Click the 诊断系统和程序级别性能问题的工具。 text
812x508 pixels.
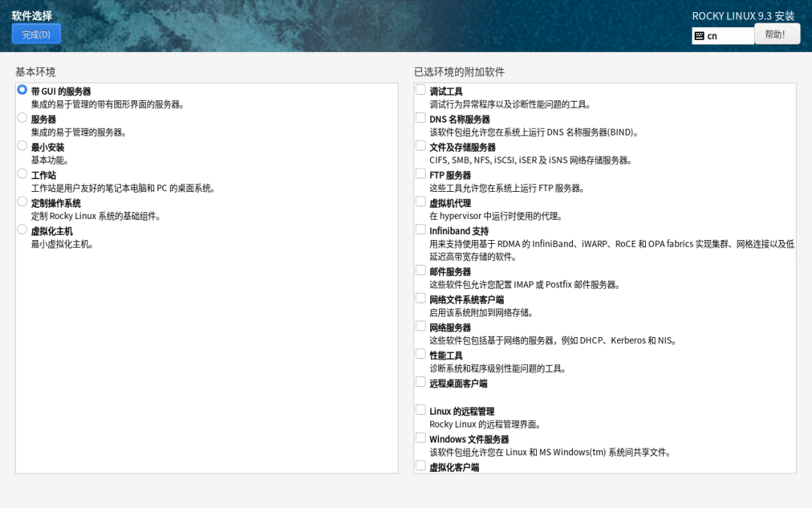498,369
